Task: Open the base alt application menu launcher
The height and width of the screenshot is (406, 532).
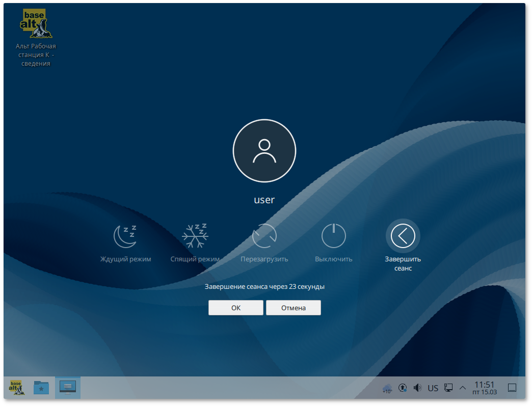Action: [x=16, y=388]
